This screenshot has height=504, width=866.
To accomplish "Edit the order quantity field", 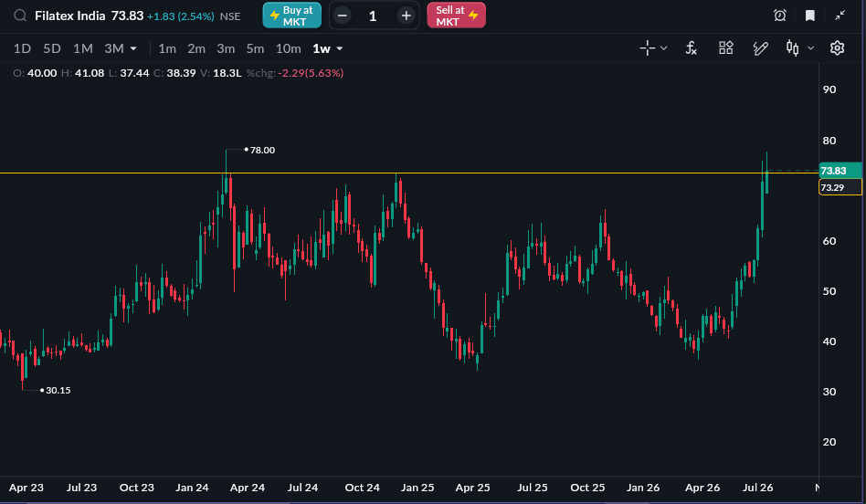I will 373,16.
